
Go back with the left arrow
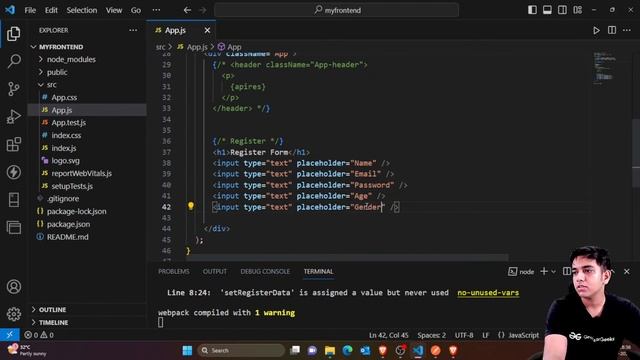pos(187,10)
